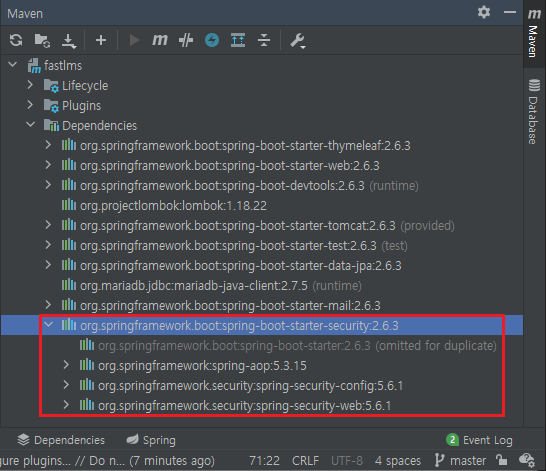546x471 pixels.
Task: Click Add Maven Projects plus icon
Action: (101, 40)
